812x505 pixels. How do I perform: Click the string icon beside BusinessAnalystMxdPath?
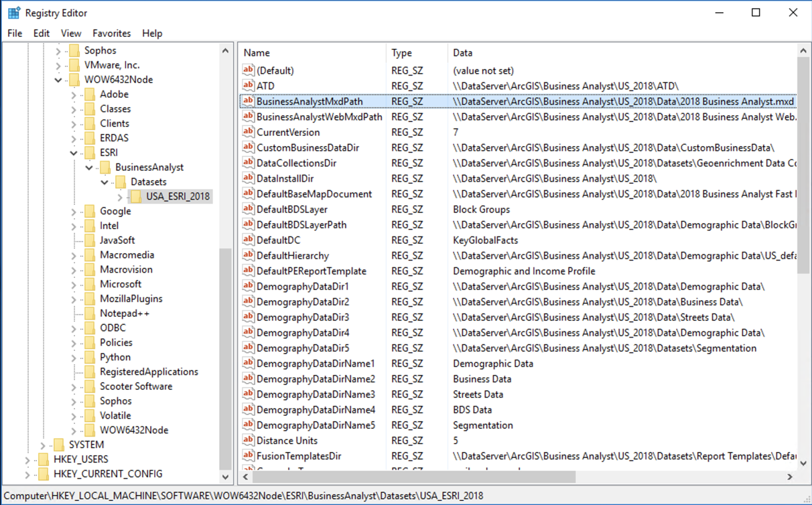[x=248, y=101]
